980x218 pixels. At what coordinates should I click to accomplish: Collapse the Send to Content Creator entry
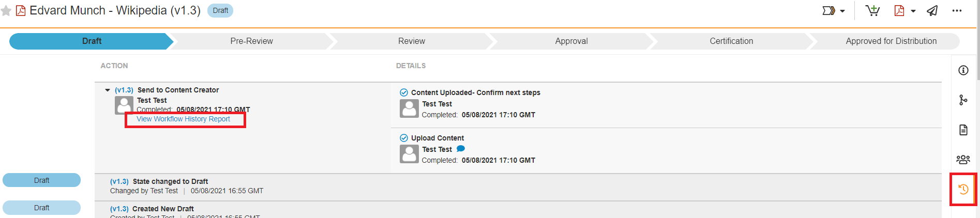(108, 90)
